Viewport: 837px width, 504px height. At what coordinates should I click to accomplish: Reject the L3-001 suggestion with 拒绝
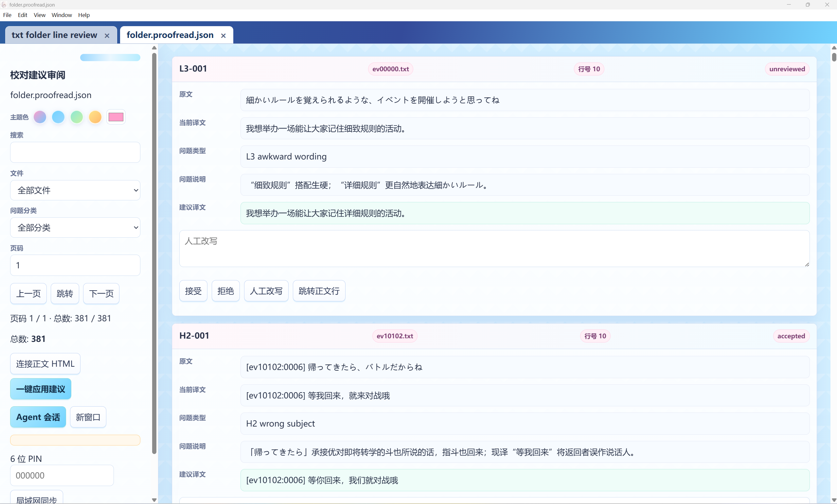[225, 291]
